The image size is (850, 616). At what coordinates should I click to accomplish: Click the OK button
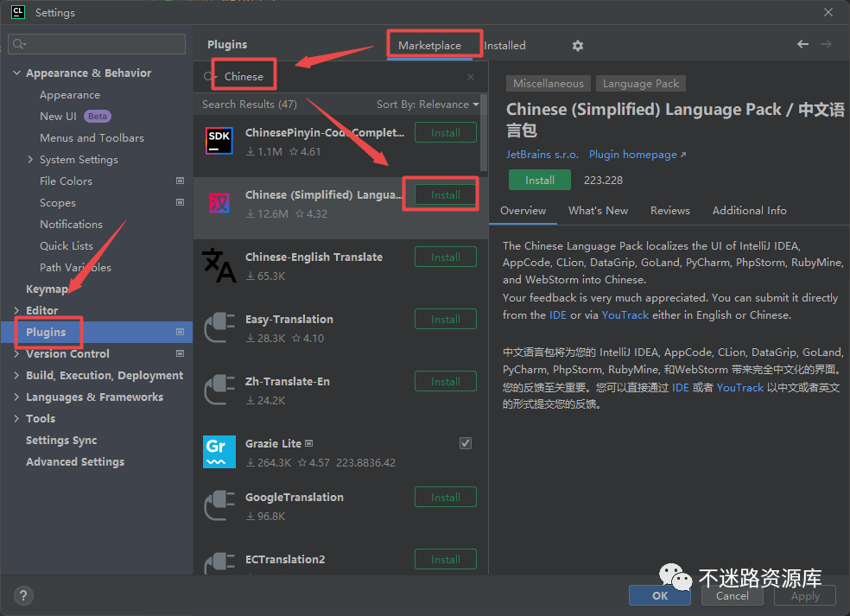coord(660,595)
